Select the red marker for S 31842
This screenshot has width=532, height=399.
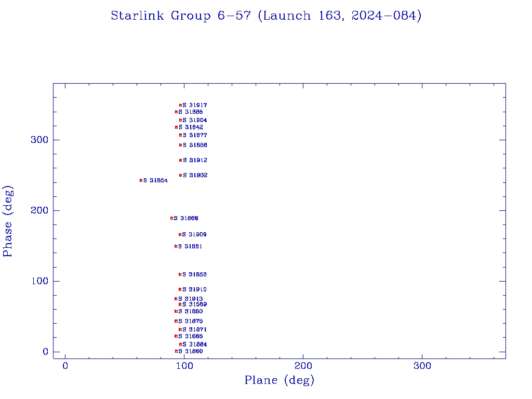pyautogui.click(x=176, y=127)
